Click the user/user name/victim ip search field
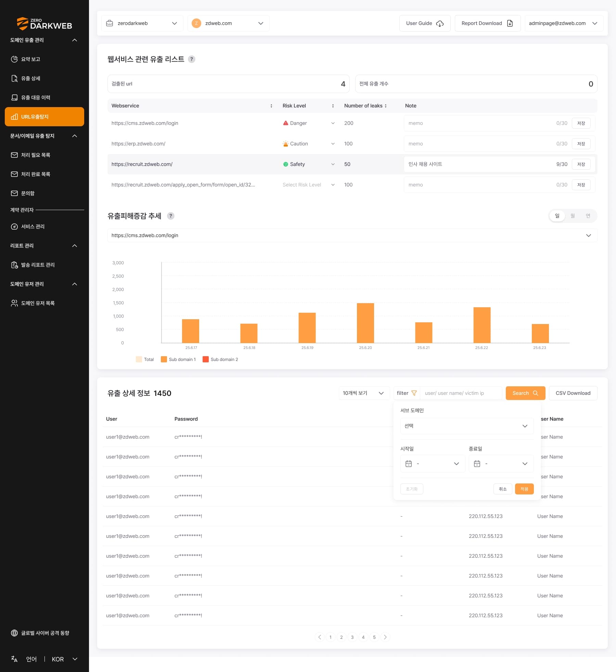Image resolution: width=616 pixels, height=672 pixels. tap(461, 393)
